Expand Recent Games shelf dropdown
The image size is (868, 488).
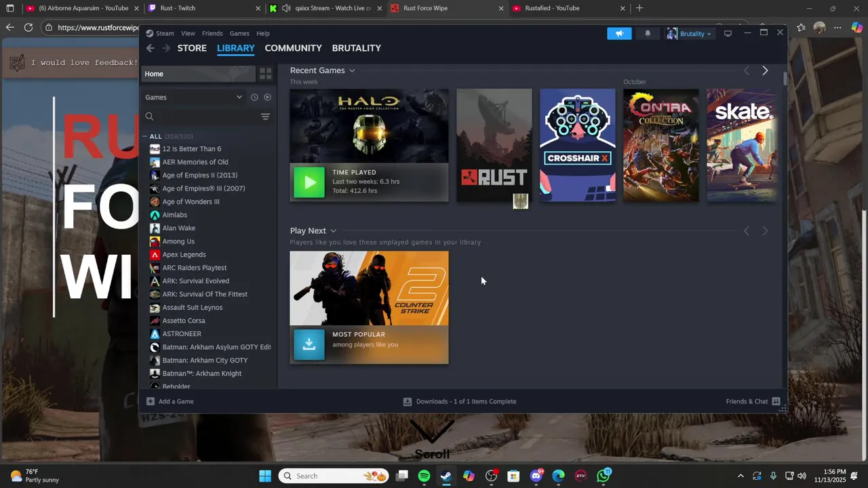pyautogui.click(x=352, y=70)
